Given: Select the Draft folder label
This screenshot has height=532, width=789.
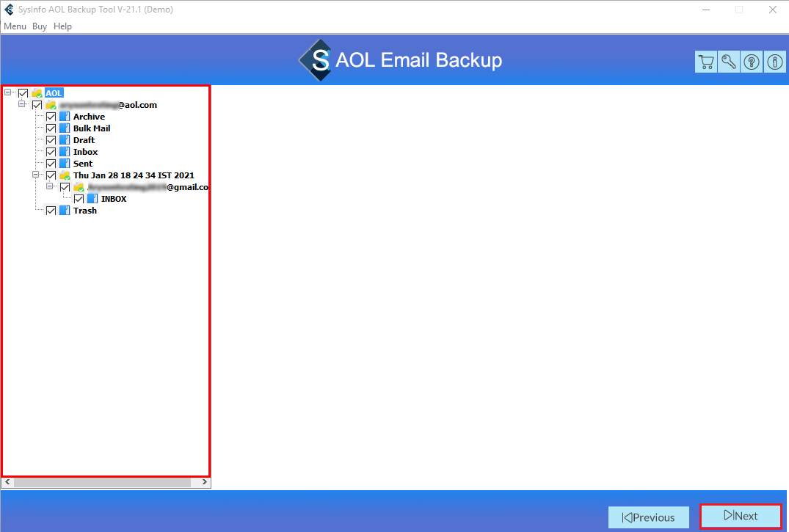Looking at the screenshot, I should 84,140.
